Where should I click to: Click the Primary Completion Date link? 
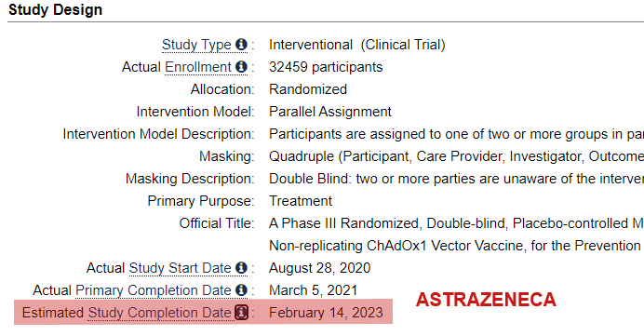[154, 290]
